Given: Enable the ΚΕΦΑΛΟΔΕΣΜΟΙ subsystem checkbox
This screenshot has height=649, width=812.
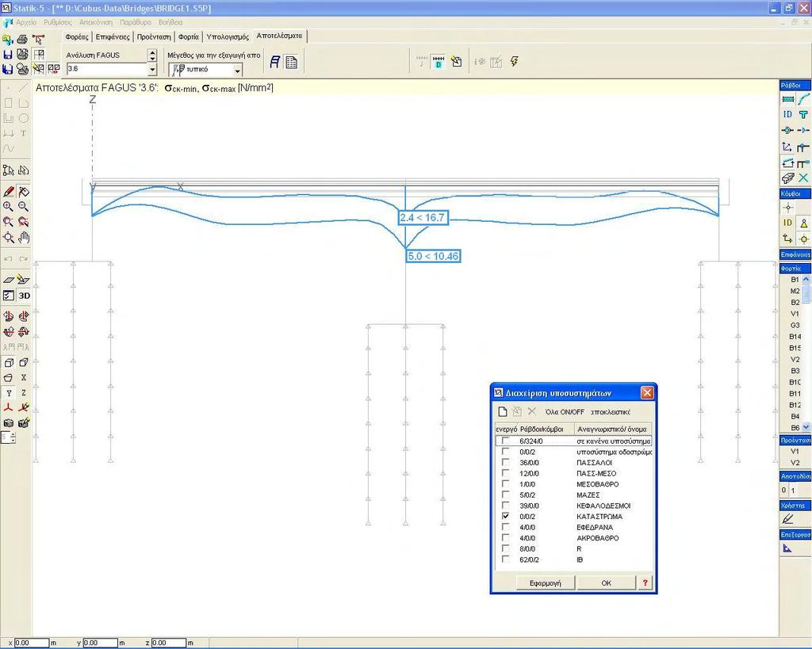Looking at the screenshot, I should [505, 506].
